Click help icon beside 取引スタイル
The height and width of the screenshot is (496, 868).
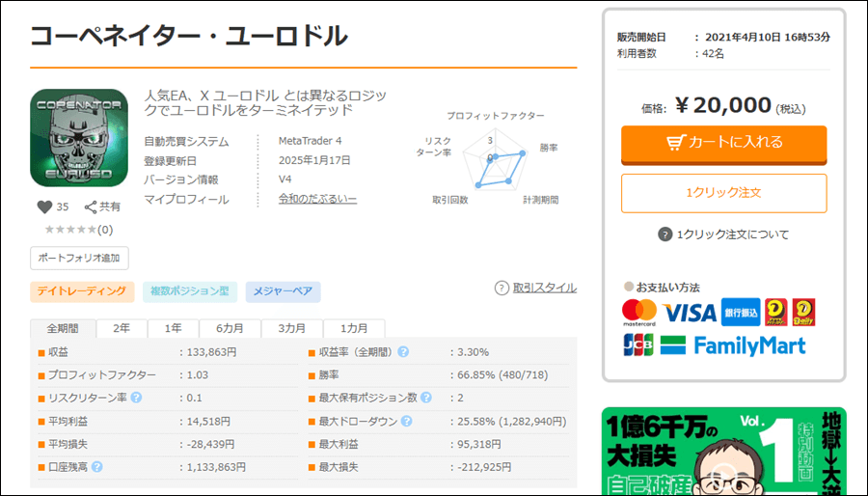502,288
